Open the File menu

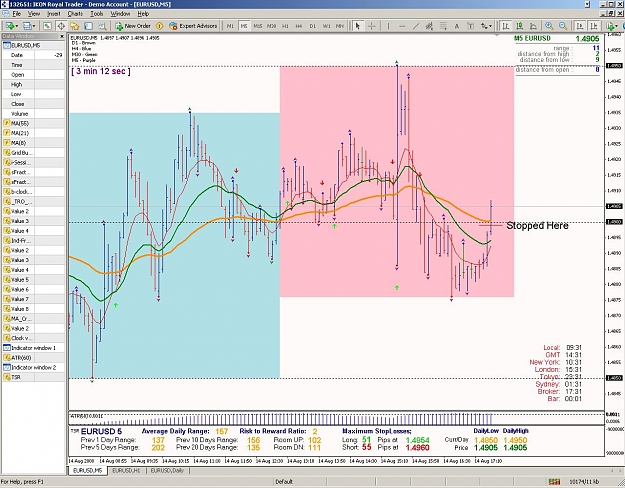coord(16,14)
